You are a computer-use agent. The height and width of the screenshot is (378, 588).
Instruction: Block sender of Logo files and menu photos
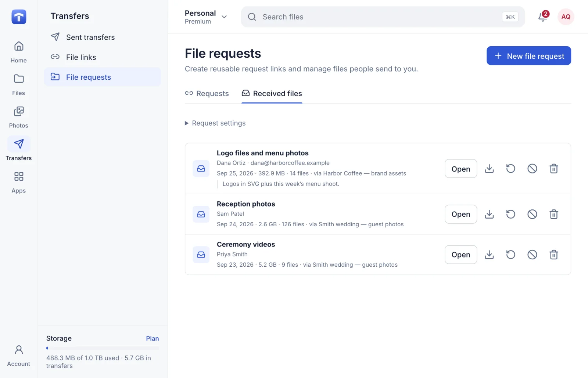(532, 169)
